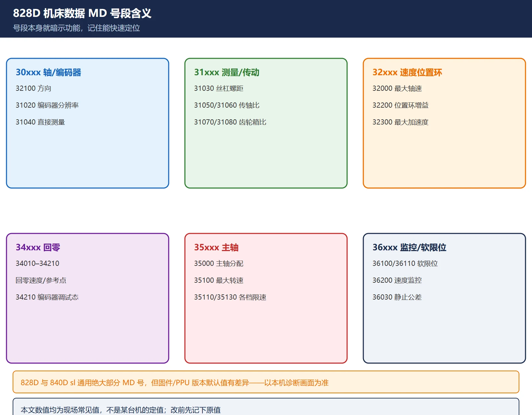Image resolution: width=532 pixels, height=415 pixels.
Task: Select "回零速度/参考点" text
Action: pos(41,280)
